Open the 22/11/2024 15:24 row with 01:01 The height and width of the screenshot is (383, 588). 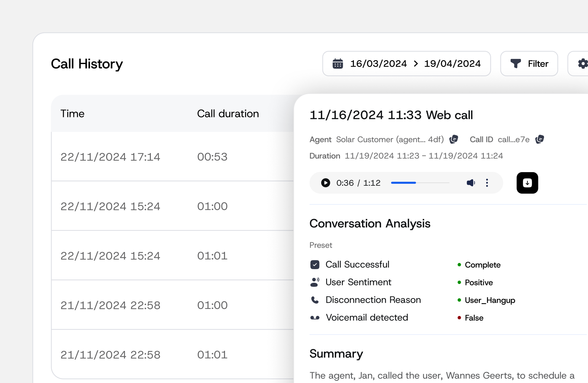pyautogui.click(x=173, y=256)
